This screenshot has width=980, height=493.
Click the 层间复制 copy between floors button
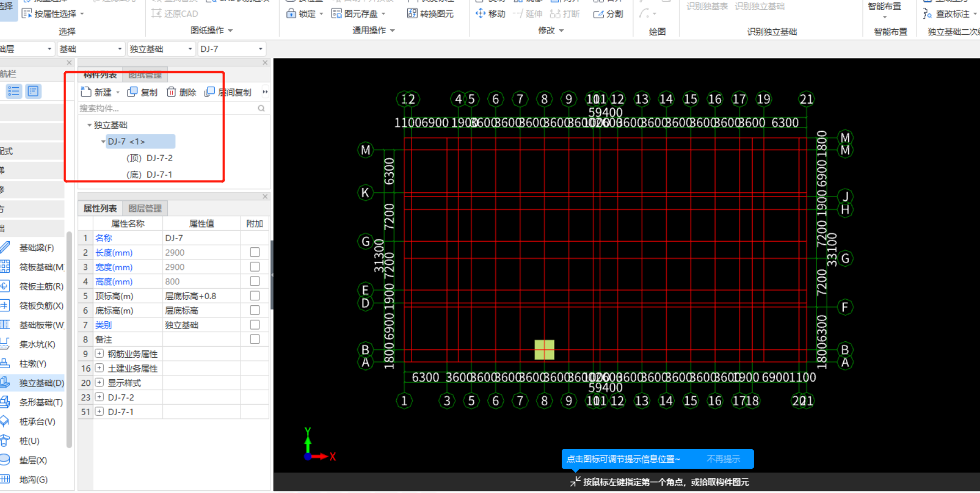[228, 92]
